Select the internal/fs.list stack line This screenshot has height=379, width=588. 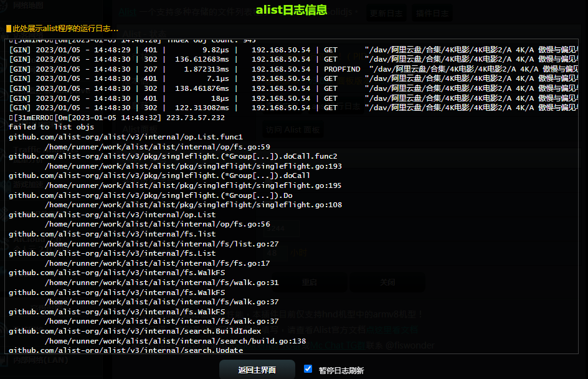pyautogui.click(x=112, y=234)
